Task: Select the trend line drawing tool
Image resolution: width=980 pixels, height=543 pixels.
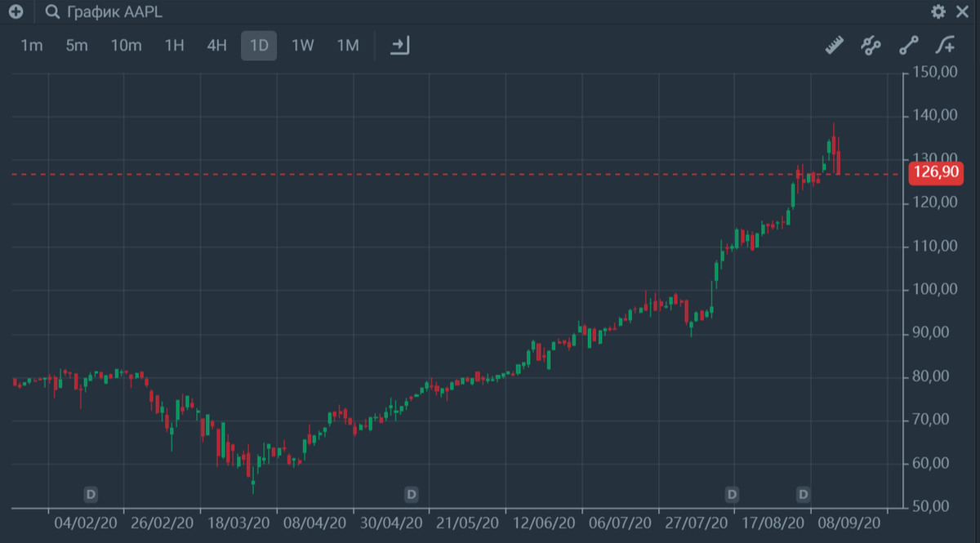Action: pos(909,46)
